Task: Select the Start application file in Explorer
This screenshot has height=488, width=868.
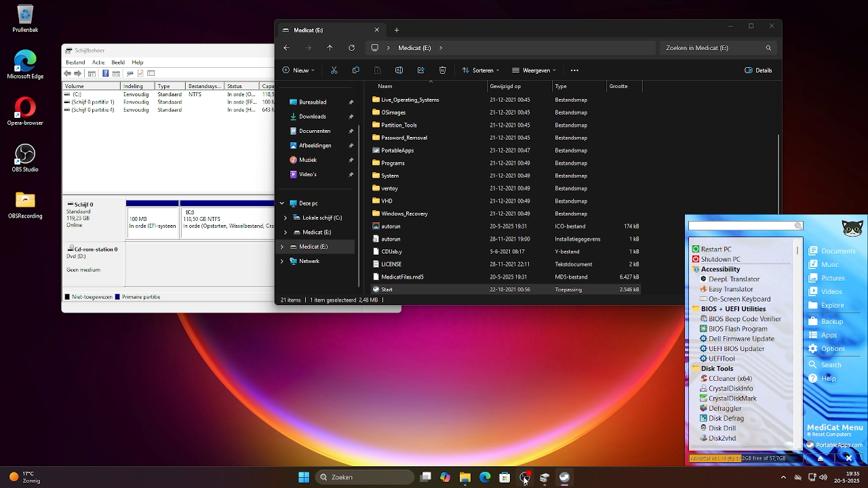Action: point(505,289)
